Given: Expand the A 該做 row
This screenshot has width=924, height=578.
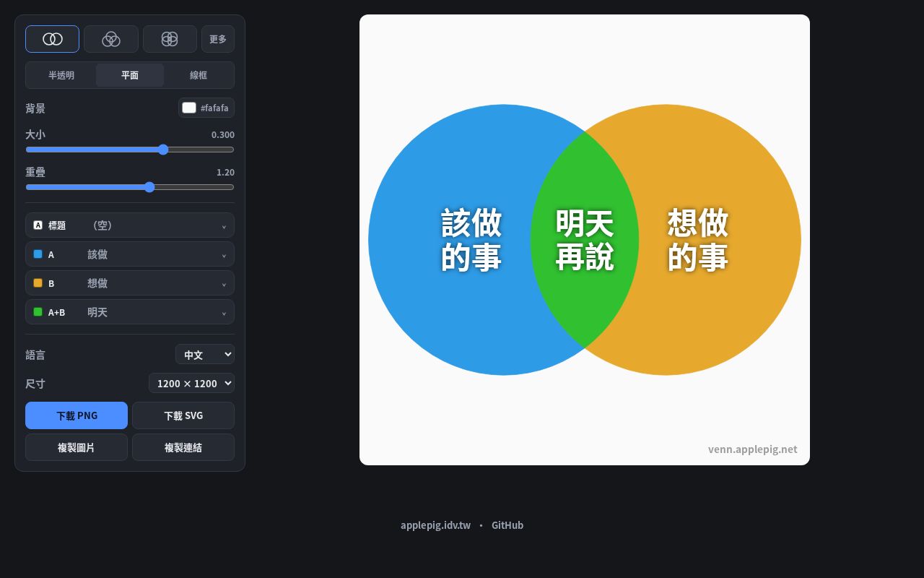Looking at the screenshot, I should [130, 254].
